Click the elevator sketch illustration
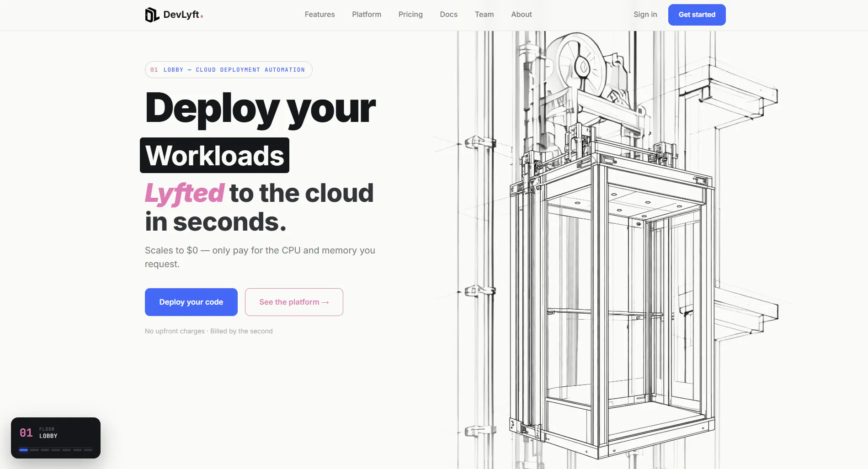868x469 pixels. tap(612, 250)
